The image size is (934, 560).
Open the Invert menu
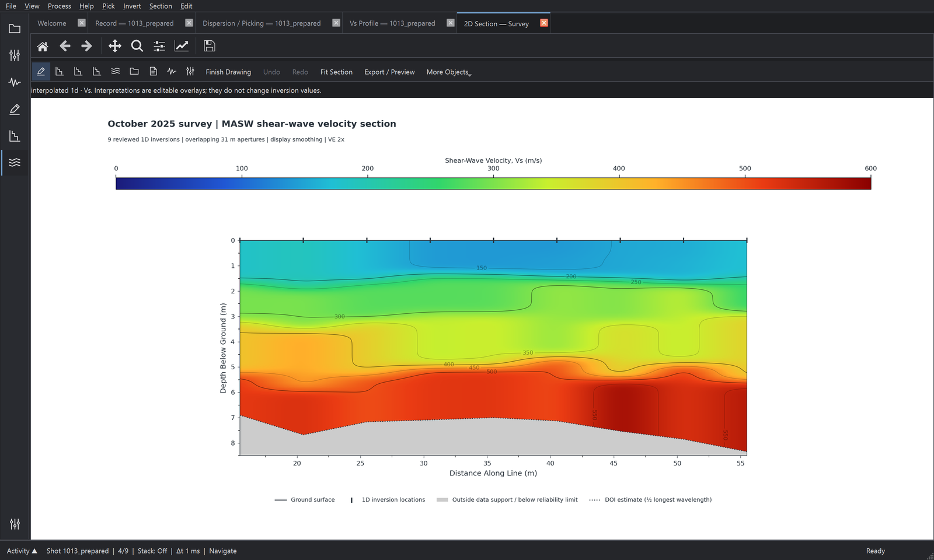(x=132, y=6)
